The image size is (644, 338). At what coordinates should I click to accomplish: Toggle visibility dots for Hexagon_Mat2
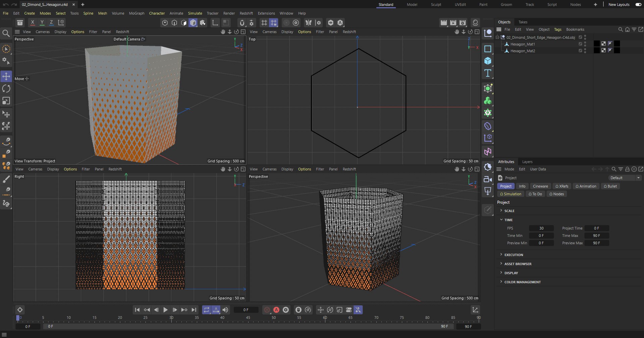(585, 51)
